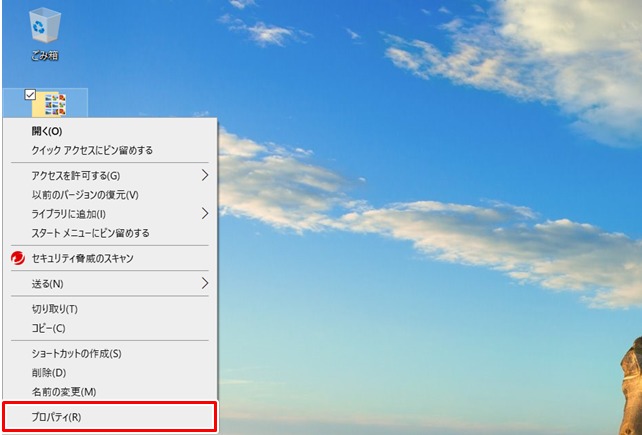The height and width of the screenshot is (435, 642).
Task: Click the red Trend Micro security icon
Action: [x=18, y=258]
